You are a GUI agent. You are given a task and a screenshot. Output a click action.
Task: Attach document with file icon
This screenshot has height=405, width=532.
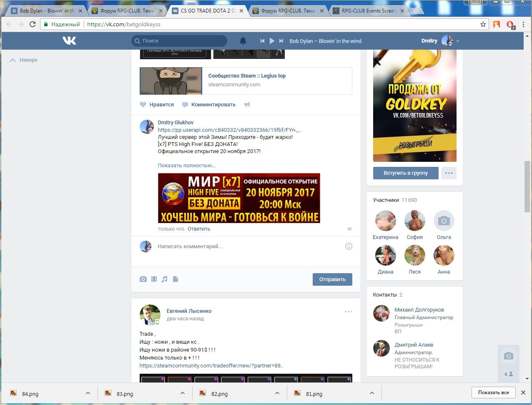click(176, 279)
